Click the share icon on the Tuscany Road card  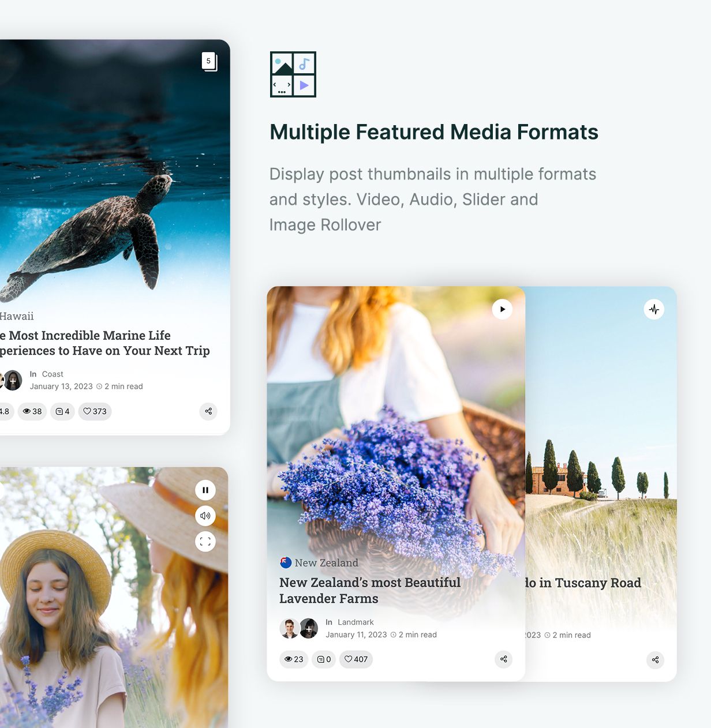pyautogui.click(x=655, y=660)
